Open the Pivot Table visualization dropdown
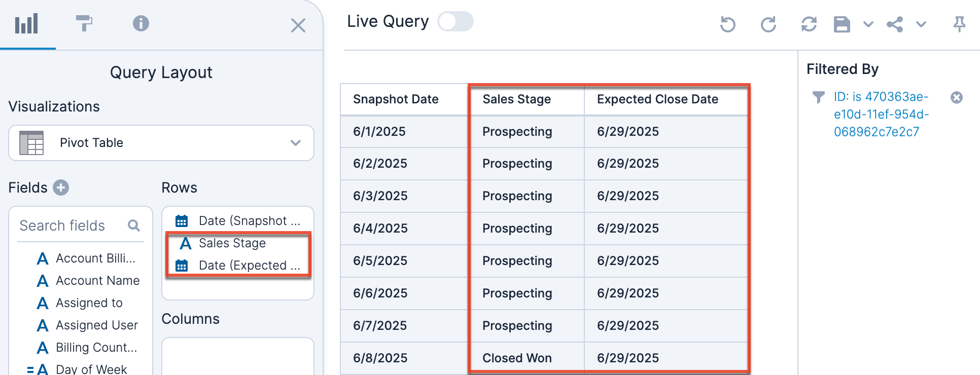This screenshot has width=980, height=375. (x=161, y=143)
